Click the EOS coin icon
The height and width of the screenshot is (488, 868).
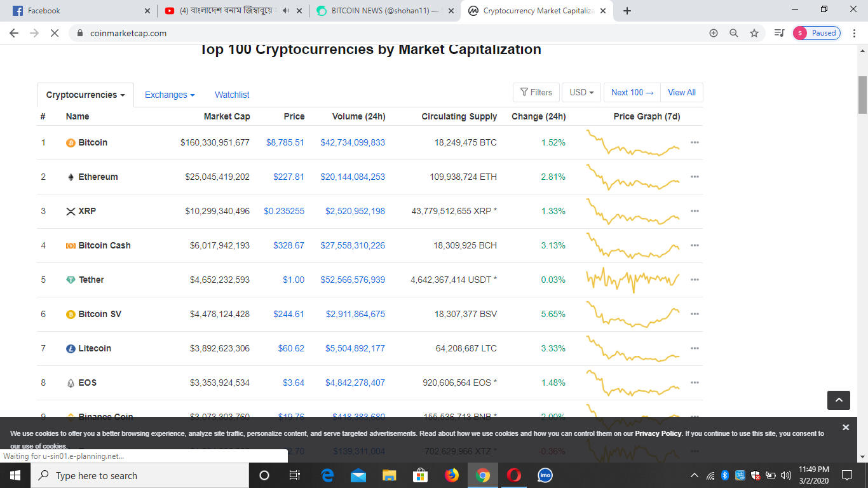click(71, 383)
